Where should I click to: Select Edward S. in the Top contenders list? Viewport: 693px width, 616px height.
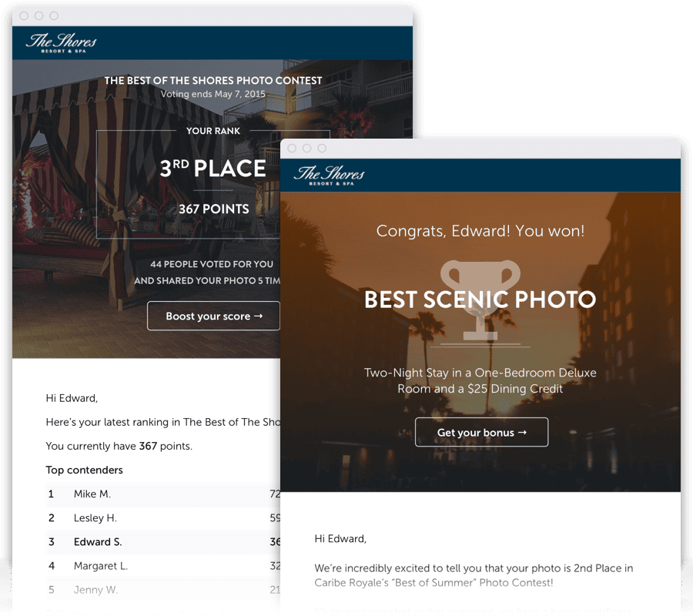(x=98, y=542)
